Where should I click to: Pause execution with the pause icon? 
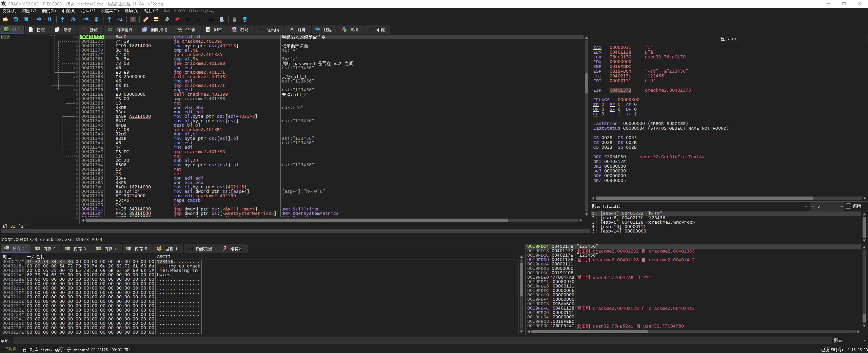(x=50, y=19)
